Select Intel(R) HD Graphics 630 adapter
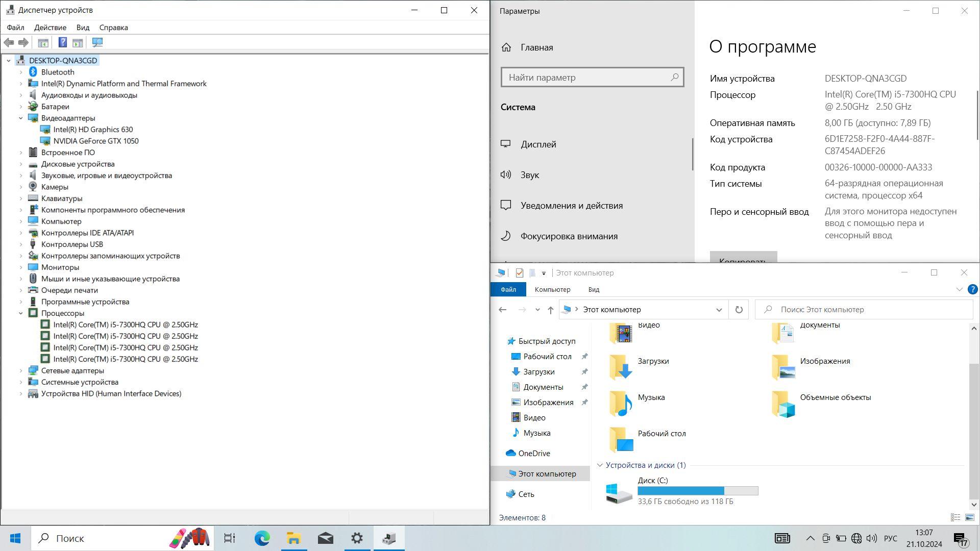Viewport: 980px width, 551px height. click(x=93, y=130)
